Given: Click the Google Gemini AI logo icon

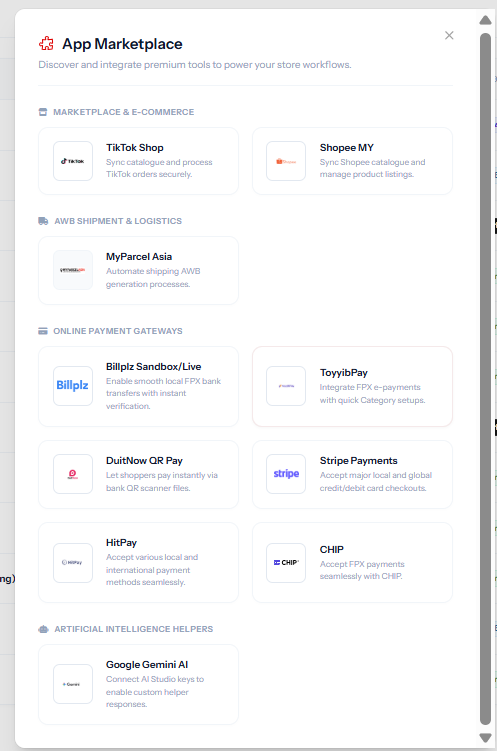Looking at the screenshot, I should click(x=73, y=684).
